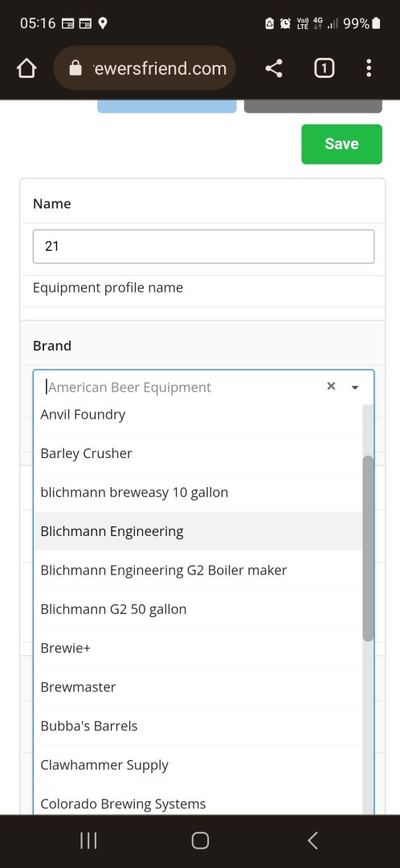Screen dimensions: 400x868
Task: Click the light blue button above Save
Action: [167, 106]
